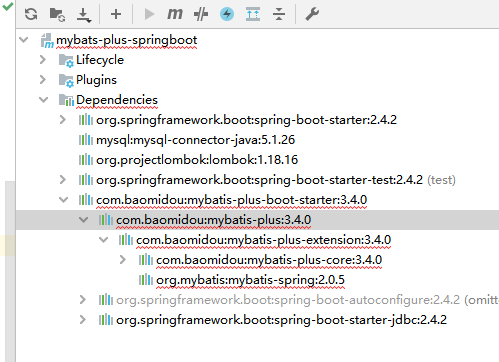499x362 pixels.
Task: Toggle offline mode lightning icon
Action: click(227, 14)
